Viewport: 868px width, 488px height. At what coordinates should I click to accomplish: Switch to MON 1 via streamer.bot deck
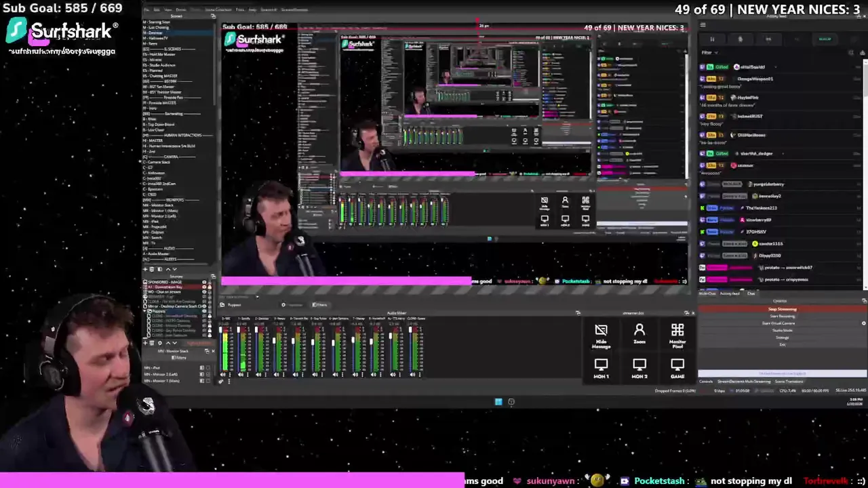[601, 369]
